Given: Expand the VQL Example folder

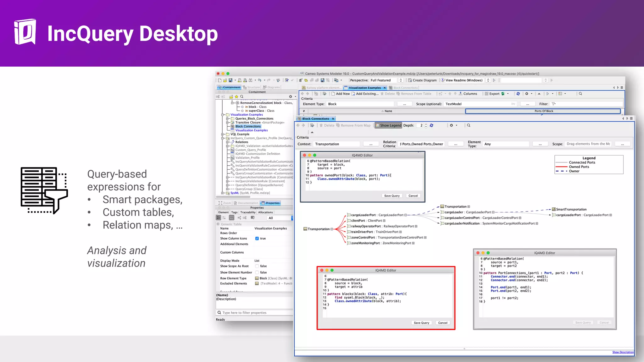Looking at the screenshot, I should (x=223, y=134).
